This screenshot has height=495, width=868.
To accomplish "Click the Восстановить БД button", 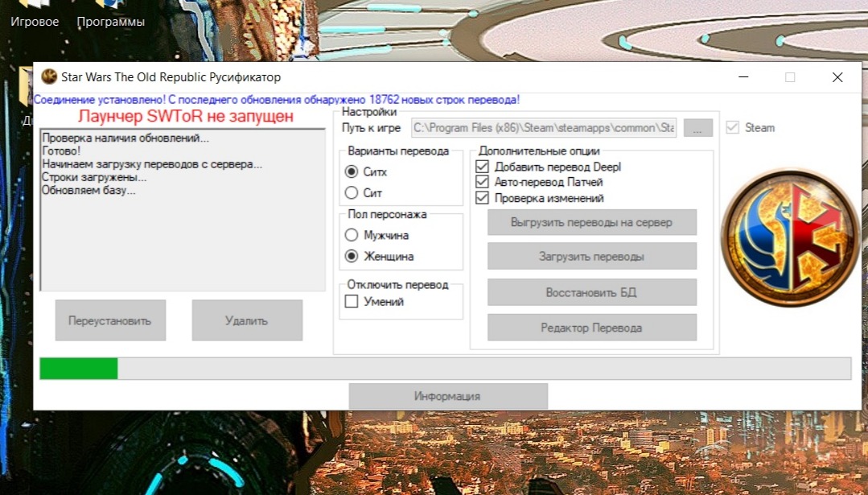I will [x=592, y=292].
